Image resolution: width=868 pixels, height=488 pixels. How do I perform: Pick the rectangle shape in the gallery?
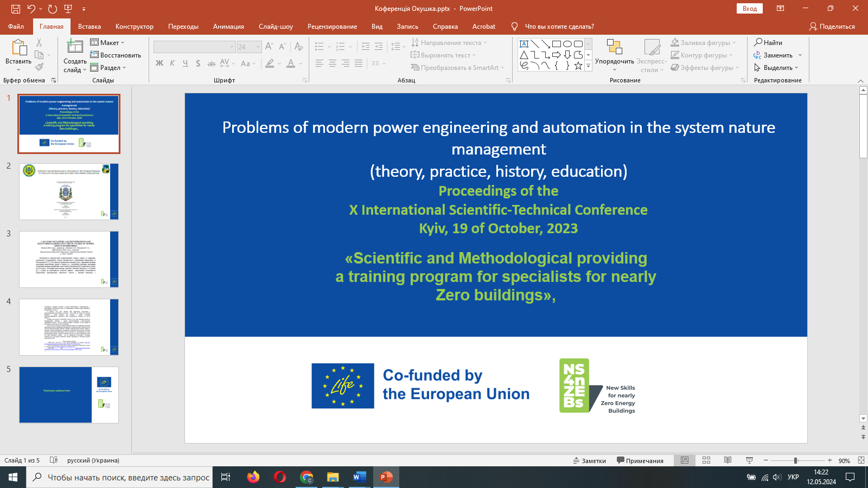pyautogui.click(x=557, y=44)
